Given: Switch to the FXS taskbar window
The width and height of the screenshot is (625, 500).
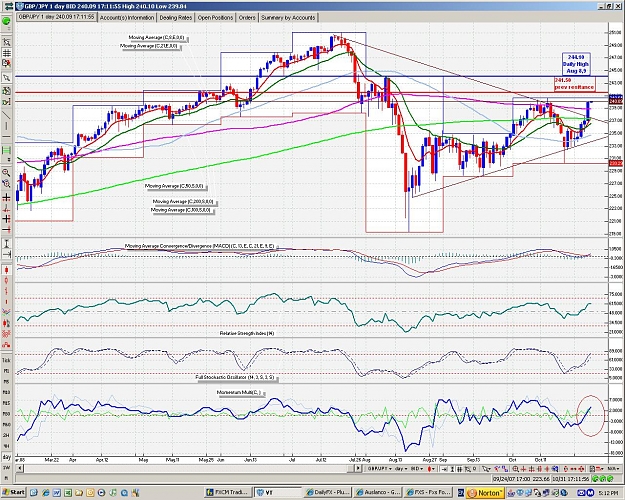Looking at the screenshot, I should tap(427, 492).
